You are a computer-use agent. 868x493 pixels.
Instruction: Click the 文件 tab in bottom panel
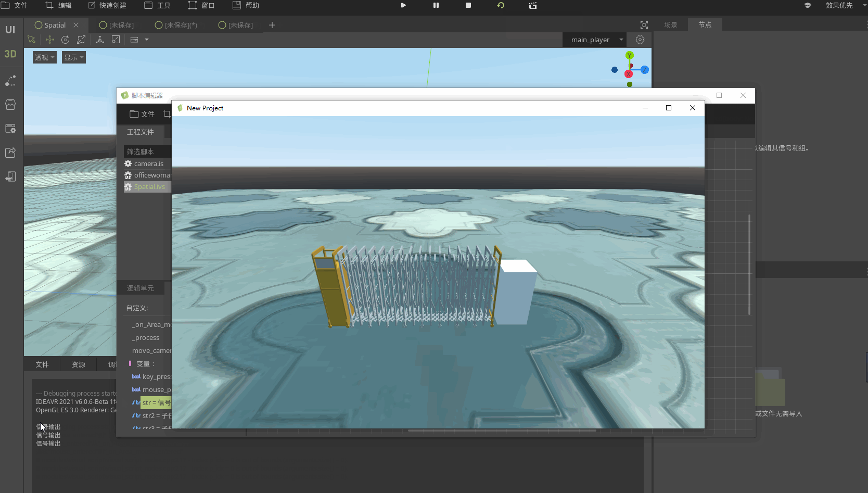[42, 364]
